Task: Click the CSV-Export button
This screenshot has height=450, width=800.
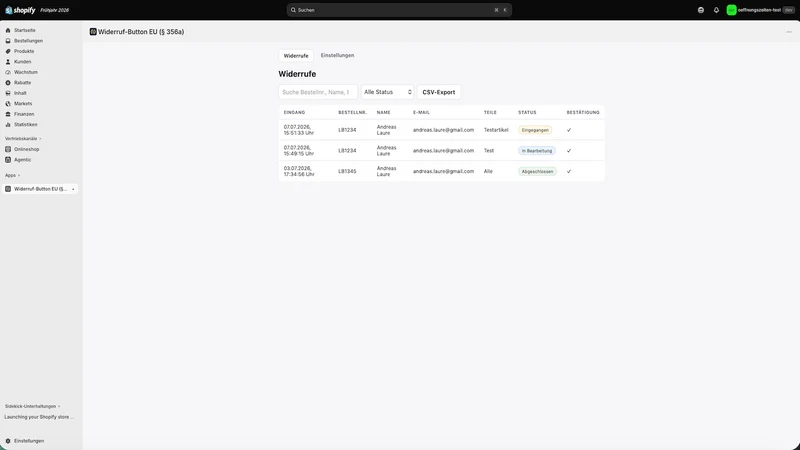Action: pyautogui.click(x=439, y=92)
